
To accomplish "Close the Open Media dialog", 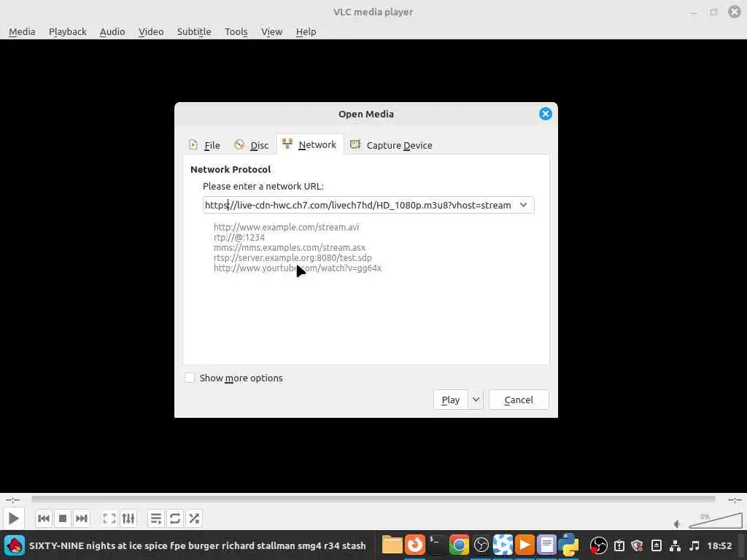I will click(x=545, y=114).
